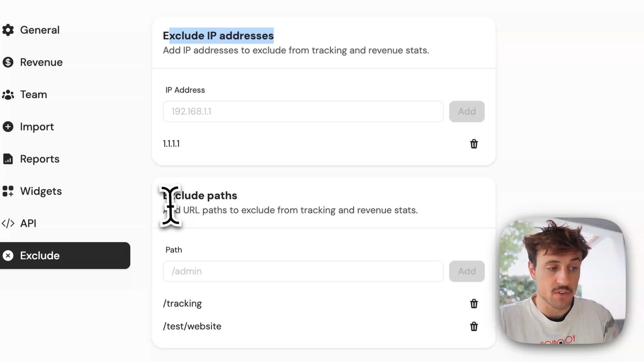Switch to the Import section
Image resolution: width=644 pixels, height=362 pixels.
click(37, 127)
